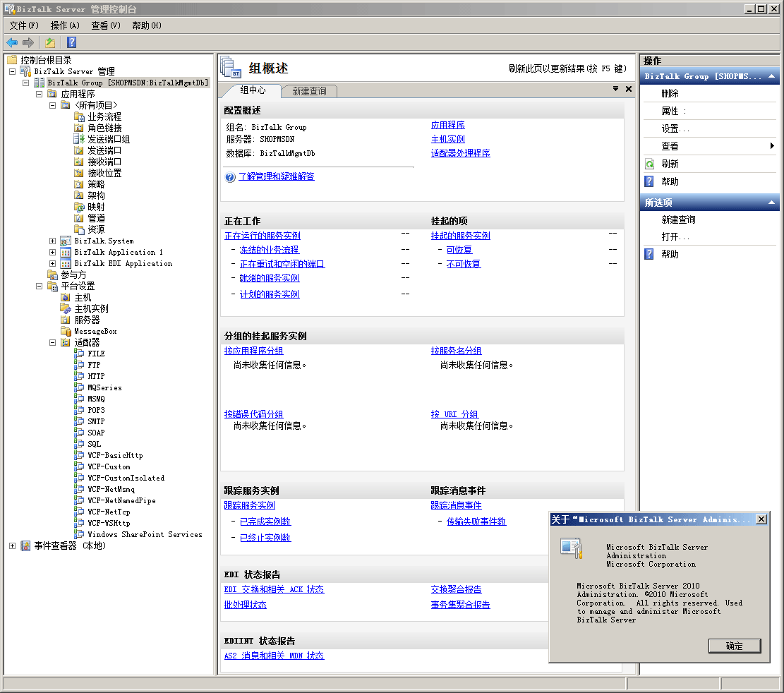Click the 角色链接 role links icon
Viewport: 784px width, 693px height.
click(79, 128)
